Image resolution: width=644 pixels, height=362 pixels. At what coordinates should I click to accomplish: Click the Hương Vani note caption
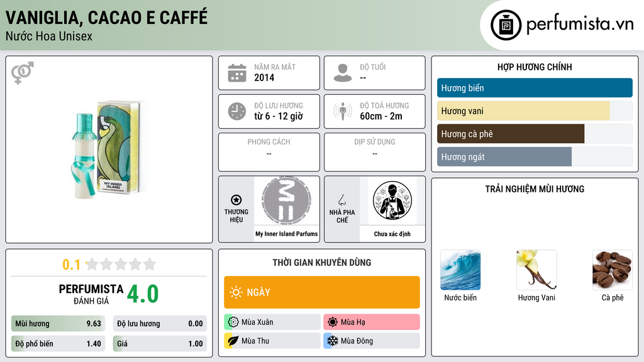[536, 297]
